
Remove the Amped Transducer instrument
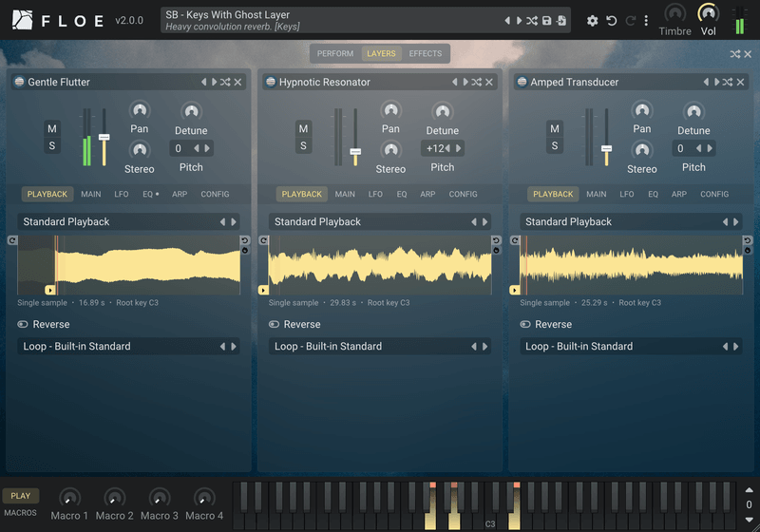[740, 82]
